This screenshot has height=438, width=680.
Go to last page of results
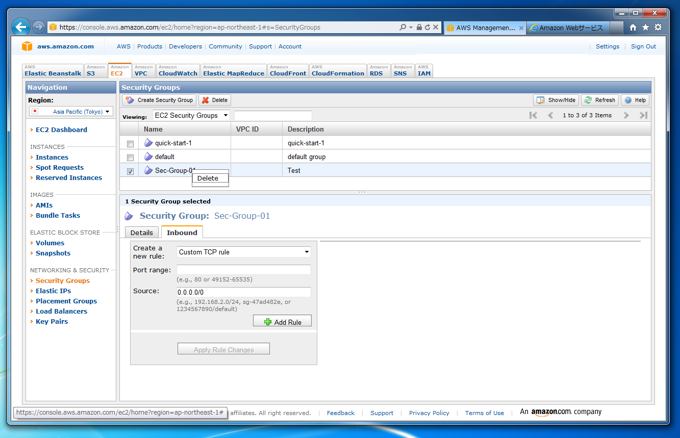(644, 115)
